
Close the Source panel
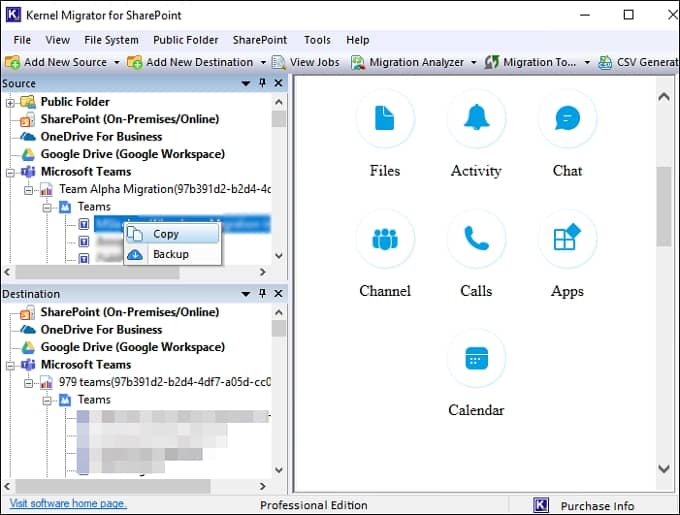point(278,83)
